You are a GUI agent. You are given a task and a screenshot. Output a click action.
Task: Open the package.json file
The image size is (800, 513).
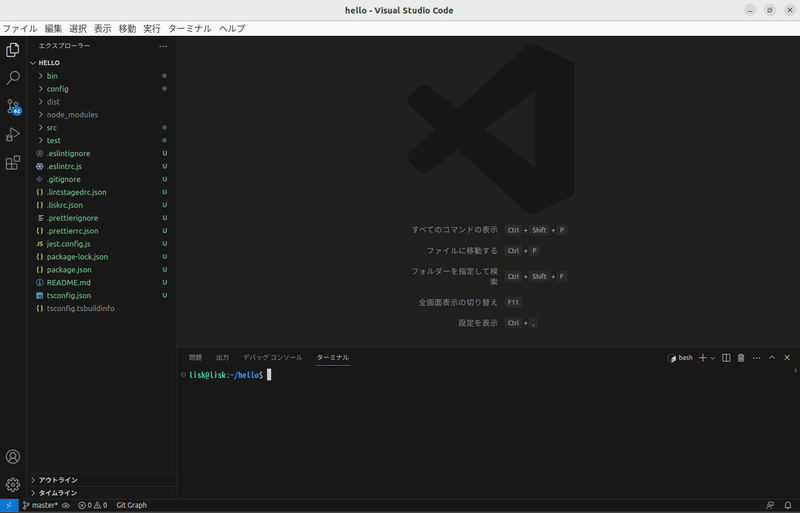(x=102, y=270)
